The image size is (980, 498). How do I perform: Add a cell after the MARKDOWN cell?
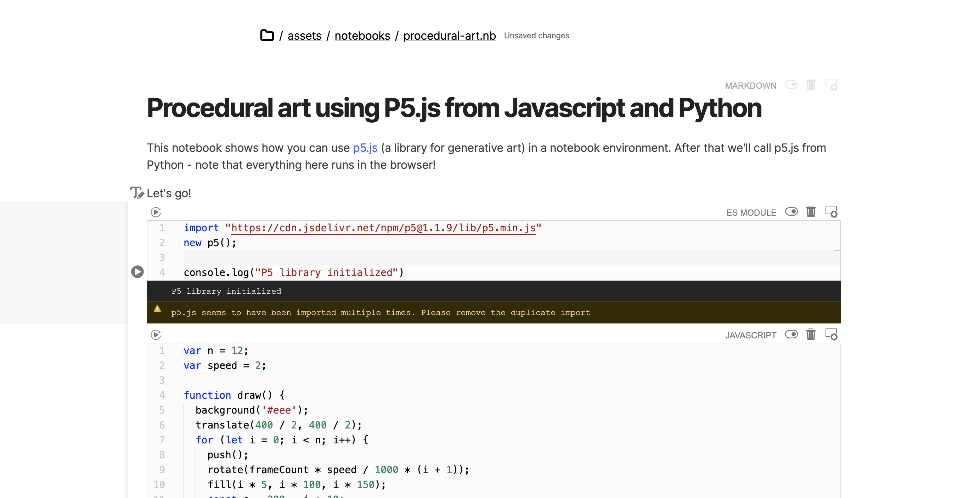coord(831,84)
